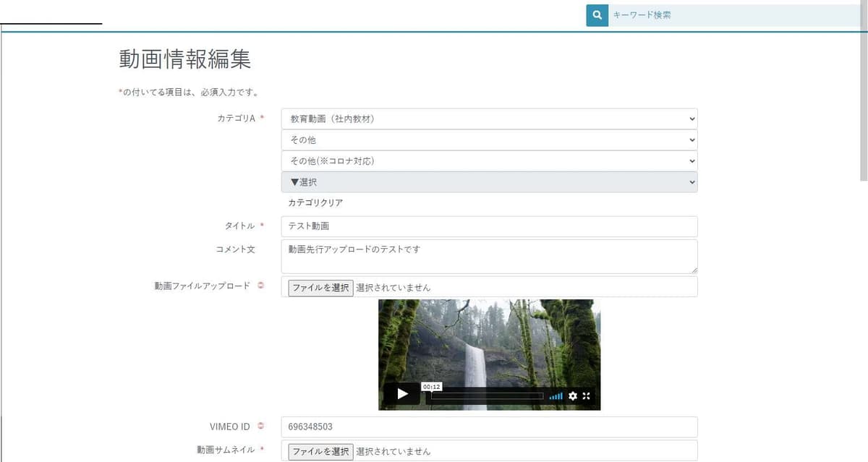
Task: Click the help icon next to 動画ファイルアップロード
Action: tap(261, 286)
